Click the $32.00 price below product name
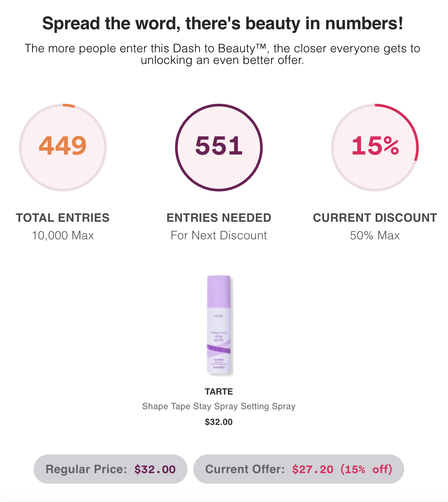 click(x=219, y=422)
